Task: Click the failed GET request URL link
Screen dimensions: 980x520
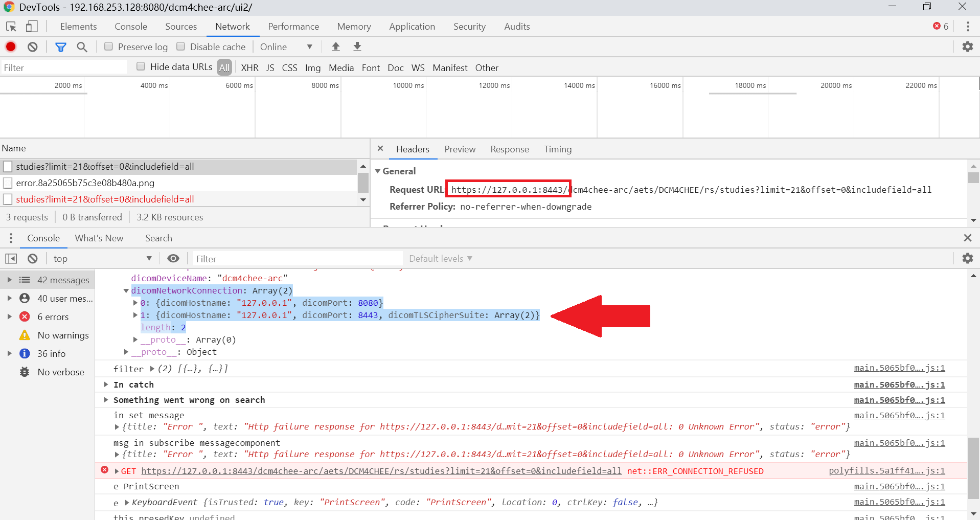Action: pos(381,471)
